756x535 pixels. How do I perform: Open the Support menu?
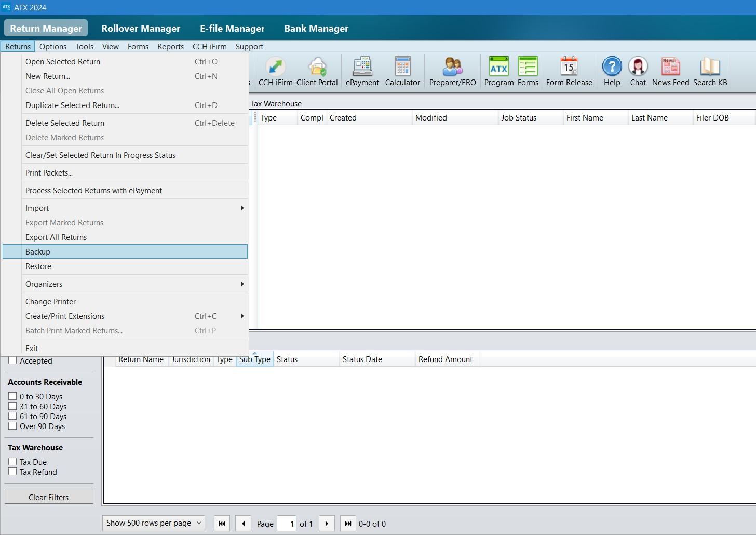click(249, 46)
